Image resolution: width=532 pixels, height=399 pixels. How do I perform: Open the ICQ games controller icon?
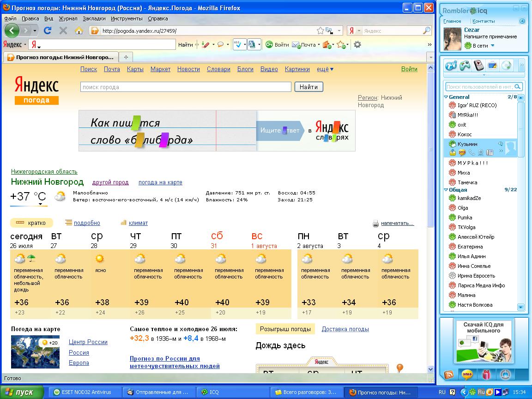point(465,66)
